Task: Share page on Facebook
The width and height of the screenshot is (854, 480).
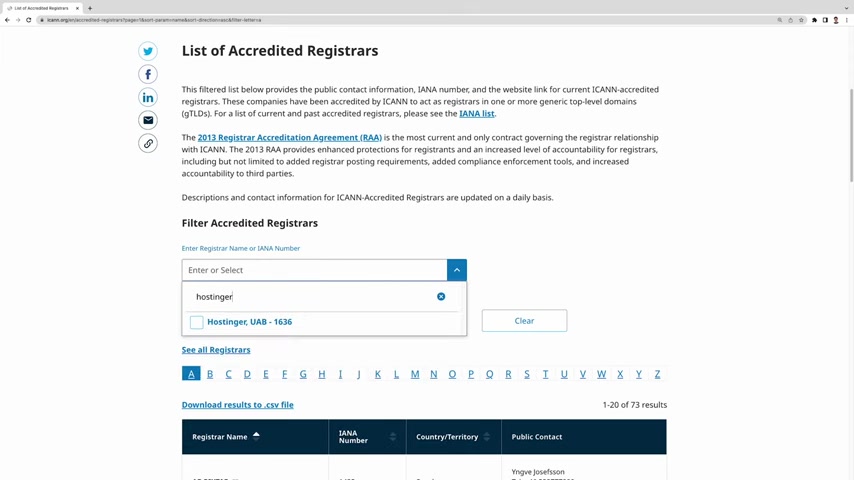Action: pos(148,74)
